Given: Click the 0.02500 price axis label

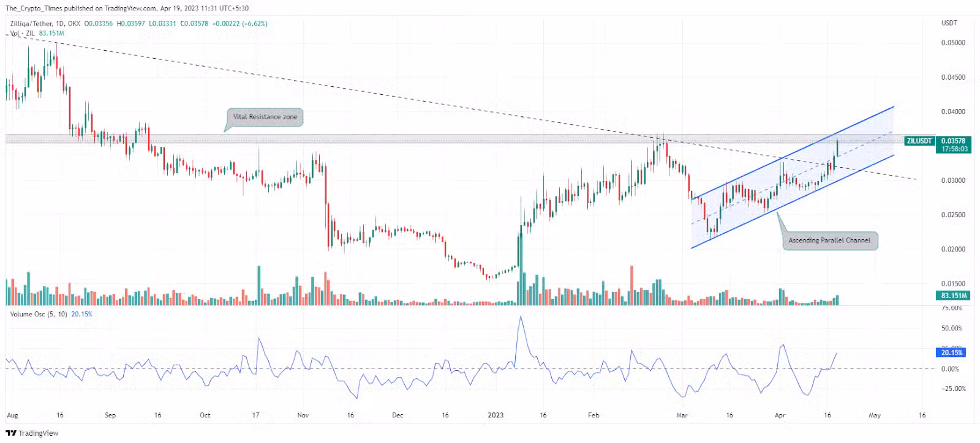Looking at the screenshot, I should pyautogui.click(x=953, y=215).
